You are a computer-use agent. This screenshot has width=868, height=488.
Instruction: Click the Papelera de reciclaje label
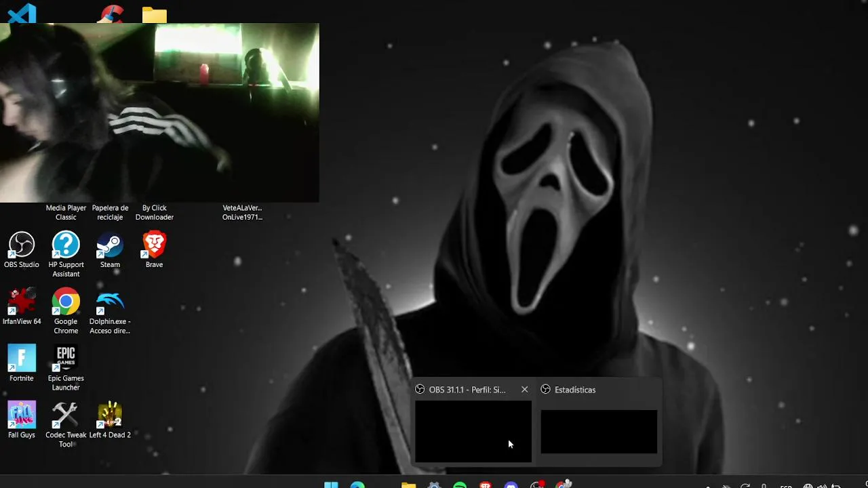(x=110, y=213)
